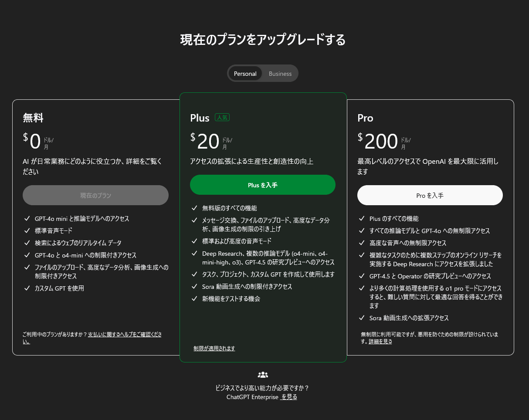Click the '人気' badge next to Plus
Image resolution: width=529 pixels, height=420 pixels.
(222, 117)
